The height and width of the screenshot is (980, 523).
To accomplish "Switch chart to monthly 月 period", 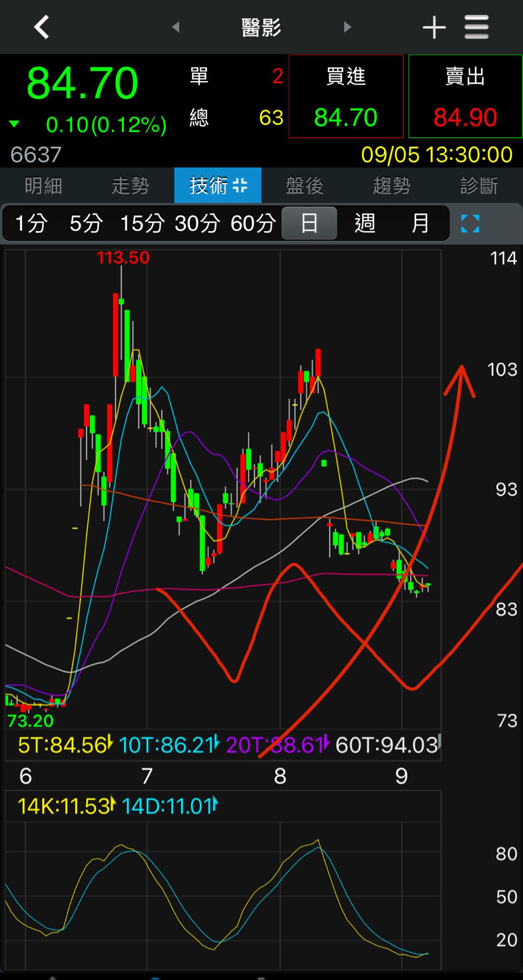I will [x=420, y=223].
